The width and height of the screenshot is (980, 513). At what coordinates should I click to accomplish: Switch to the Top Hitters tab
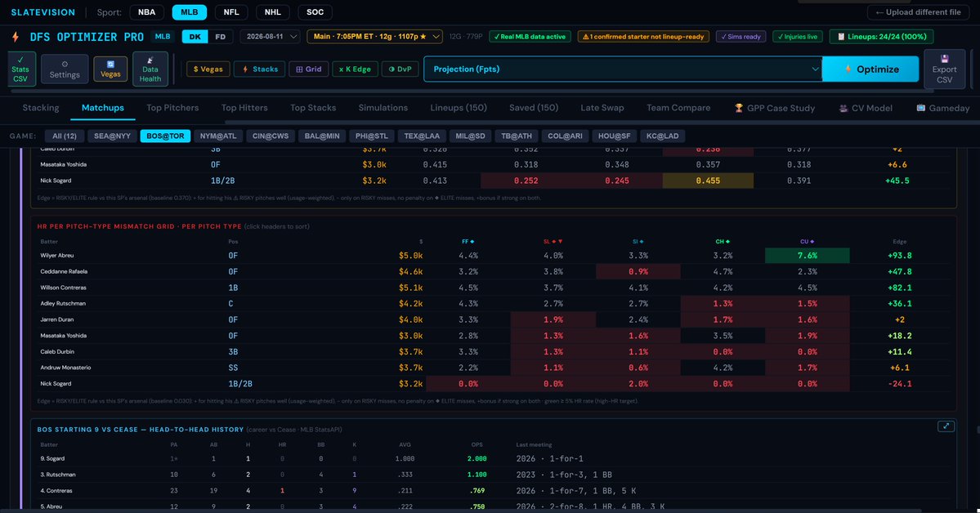point(244,108)
